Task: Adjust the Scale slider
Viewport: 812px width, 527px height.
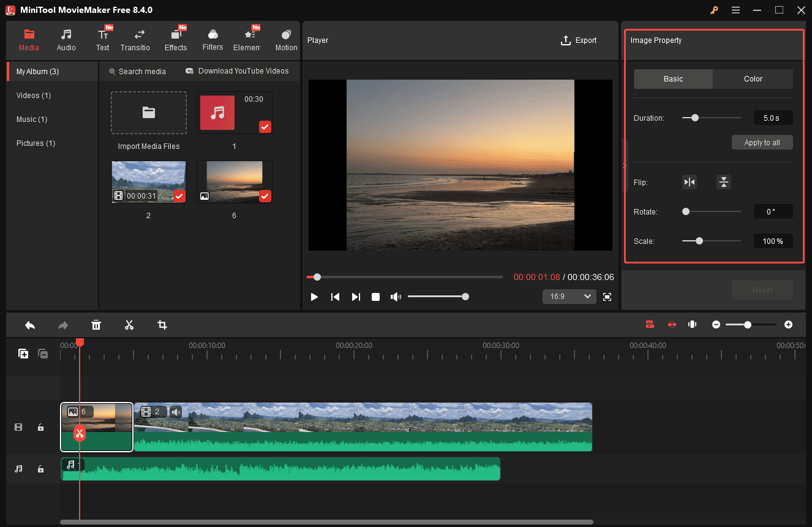Action: coord(699,241)
